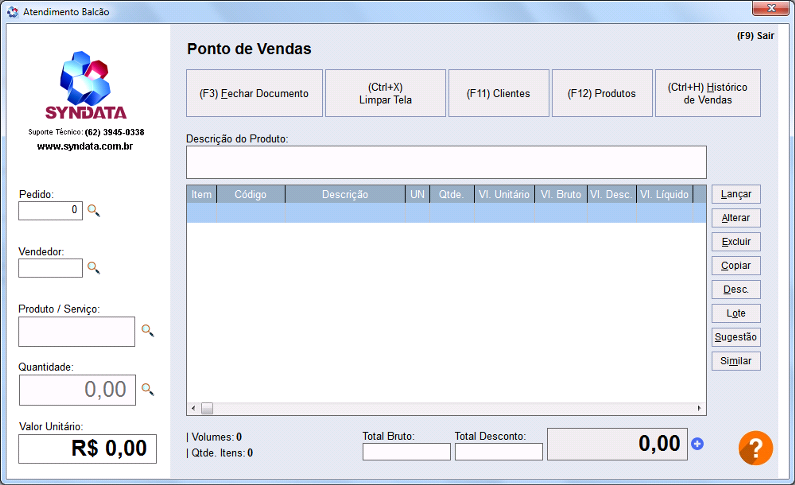Click the grand total 0,00 display
This screenshot has width=795, height=485.
pos(618,444)
